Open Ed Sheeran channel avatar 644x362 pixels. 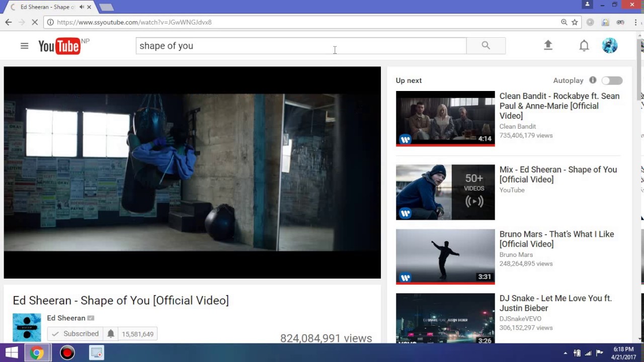[27, 327]
